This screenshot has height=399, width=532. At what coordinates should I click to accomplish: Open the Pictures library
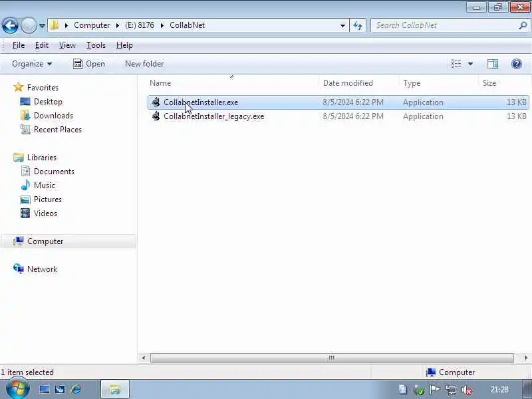[48, 199]
